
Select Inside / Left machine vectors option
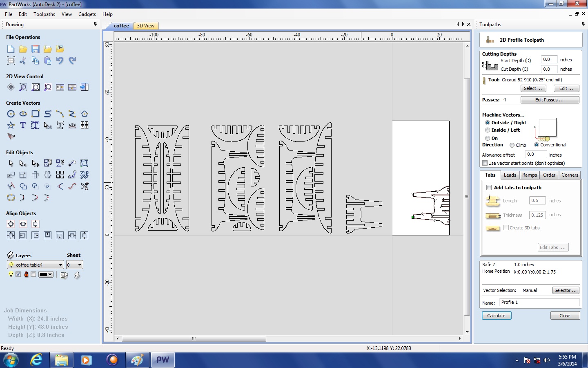[487, 130]
